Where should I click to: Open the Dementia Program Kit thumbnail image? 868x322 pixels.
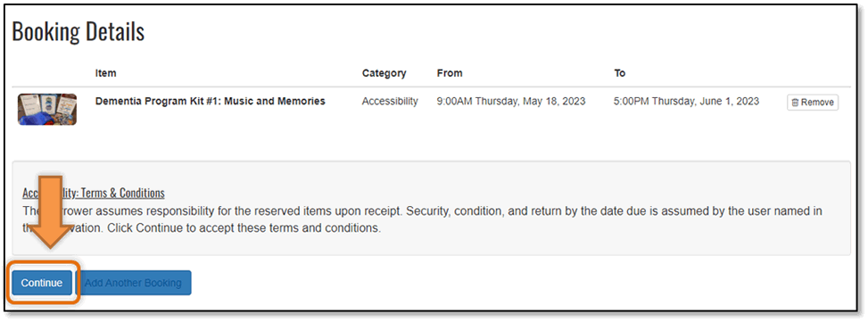point(47,109)
